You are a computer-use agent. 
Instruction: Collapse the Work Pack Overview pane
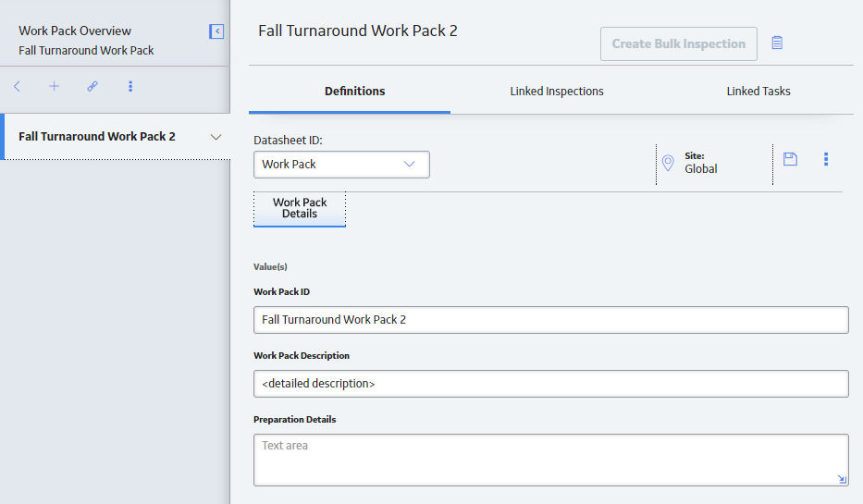(x=216, y=31)
